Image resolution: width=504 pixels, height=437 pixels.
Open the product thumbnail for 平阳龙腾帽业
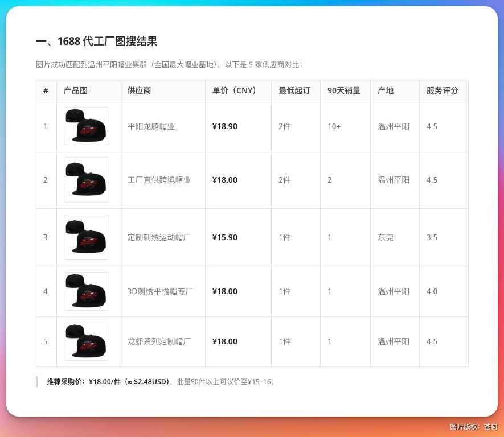tap(86, 126)
